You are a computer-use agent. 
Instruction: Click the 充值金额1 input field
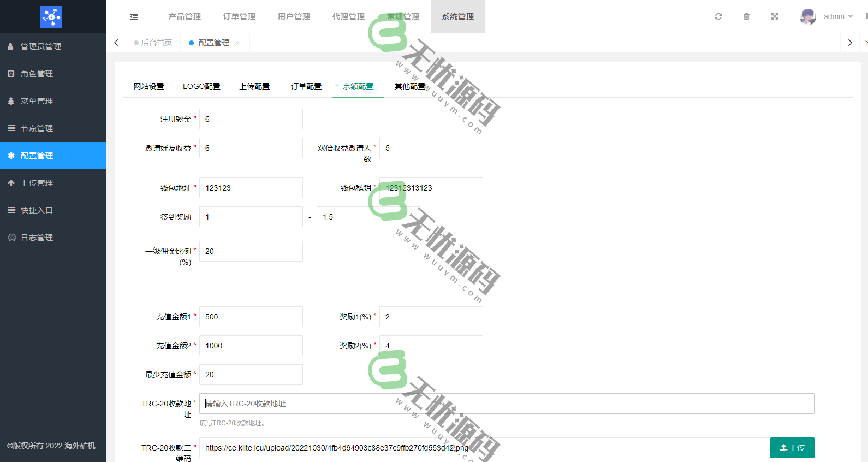pyautogui.click(x=251, y=317)
